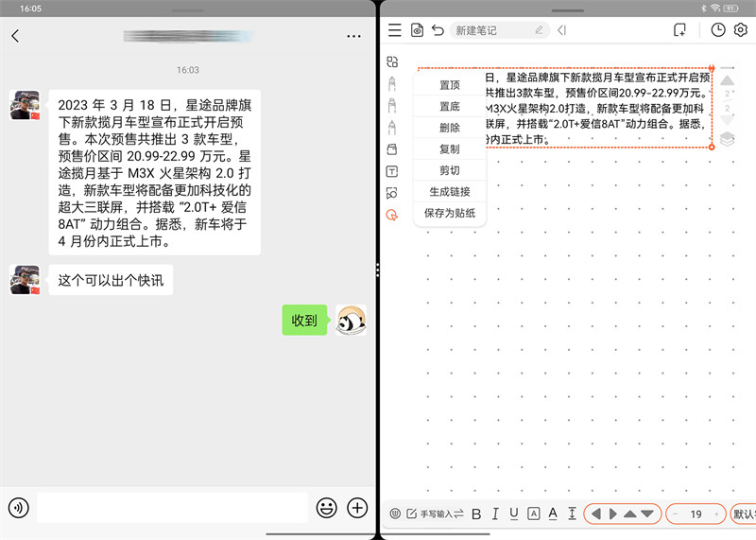756x540 pixels.
Task: Move cursor left with left arrow
Action: [596, 514]
